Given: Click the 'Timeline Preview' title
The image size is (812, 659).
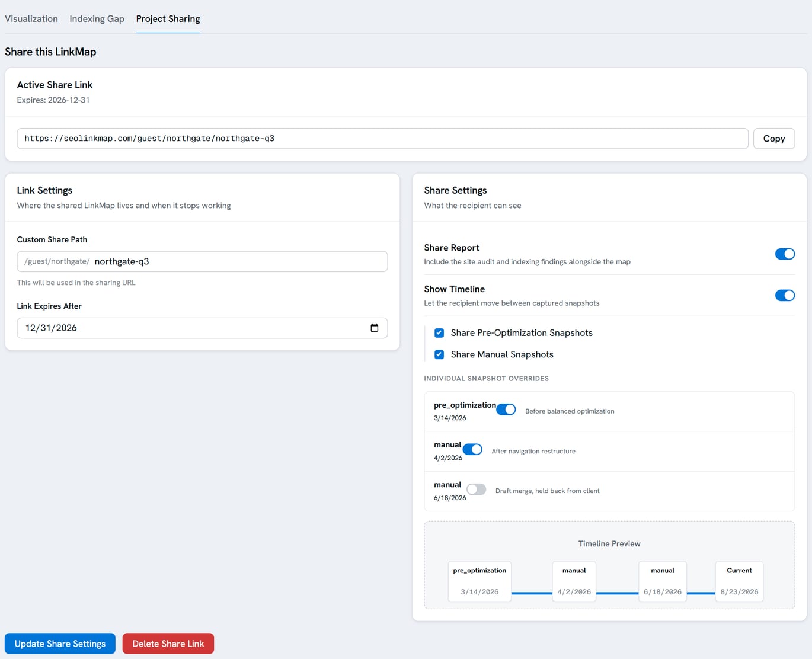Looking at the screenshot, I should pyautogui.click(x=609, y=543).
